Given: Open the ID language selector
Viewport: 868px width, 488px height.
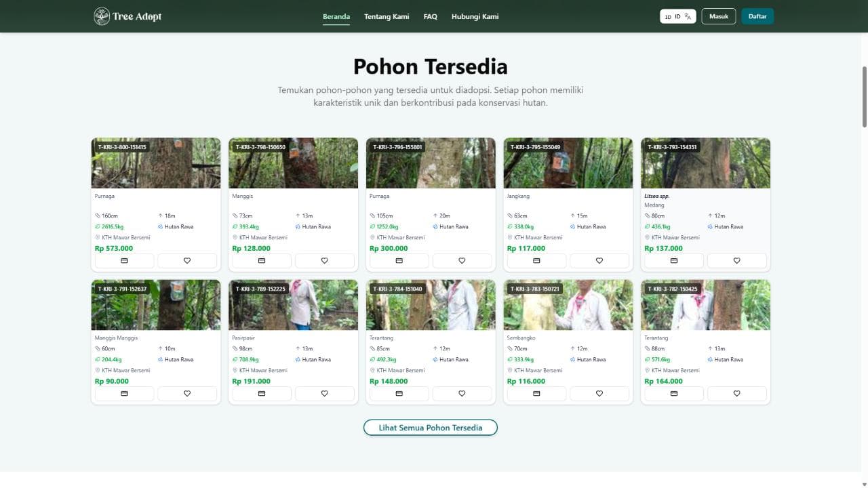Looking at the screenshot, I should pyautogui.click(x=678, y=16).
